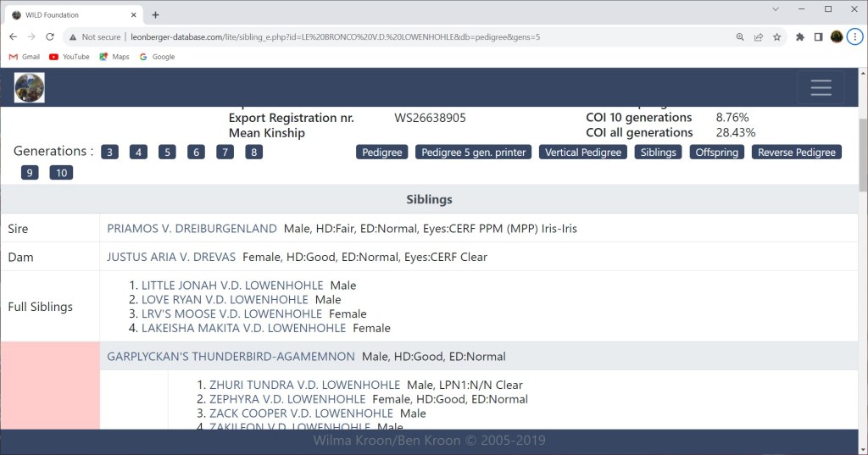This screenshot has width=868, height=455.
Task: Open browser extensions puzzle icon
Action: tap(800, 37)
